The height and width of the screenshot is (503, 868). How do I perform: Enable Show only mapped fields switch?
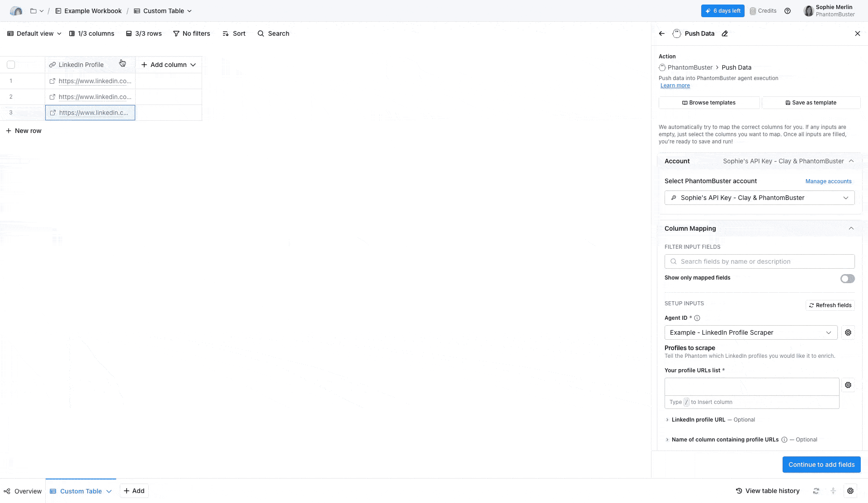click(848, 279)
